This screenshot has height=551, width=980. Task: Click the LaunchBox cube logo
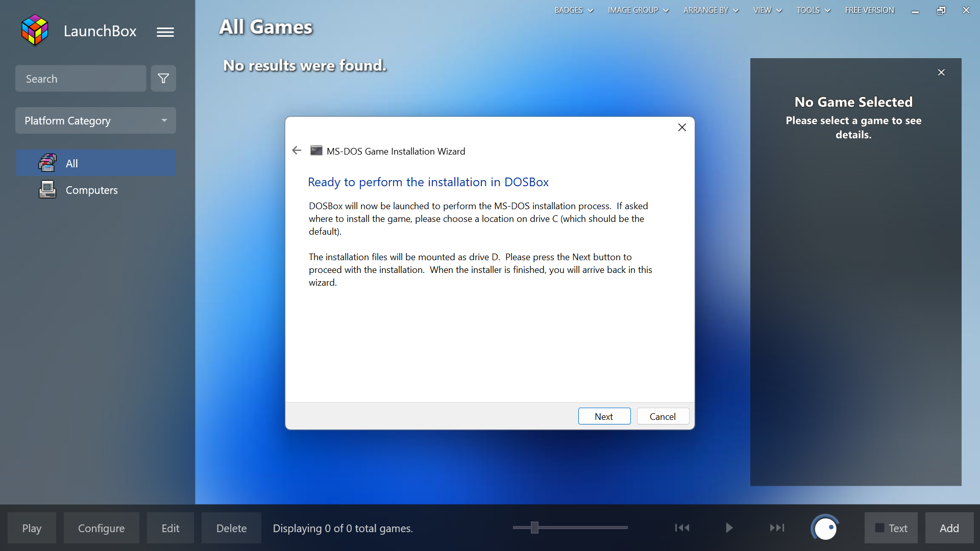tap(34, 30)
